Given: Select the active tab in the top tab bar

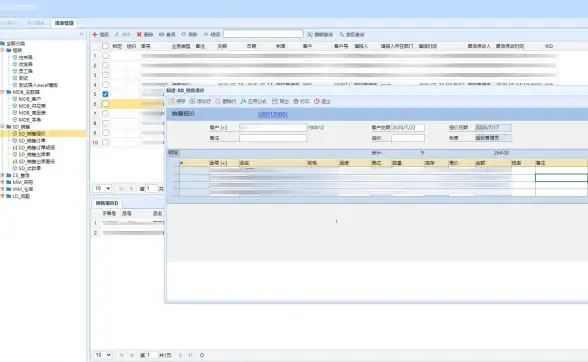Looking at the screenshot, I should coord(64,23).
